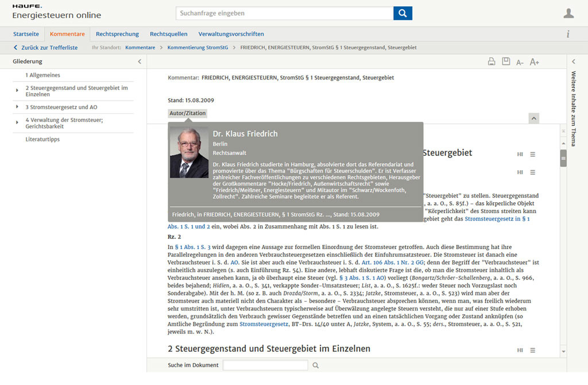
Task: Click the 'Rz. 2' paragraph marker
Action: point(175,237)
